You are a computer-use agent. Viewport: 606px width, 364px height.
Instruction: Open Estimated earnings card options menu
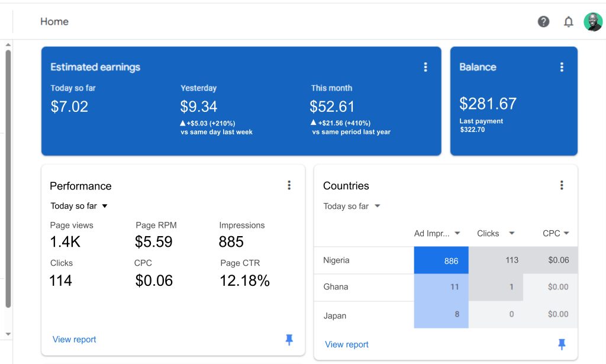425,67
